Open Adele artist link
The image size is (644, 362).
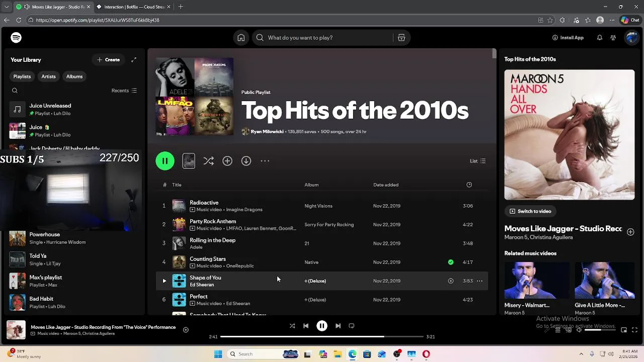pyautogui.click(x=196, y=247)
